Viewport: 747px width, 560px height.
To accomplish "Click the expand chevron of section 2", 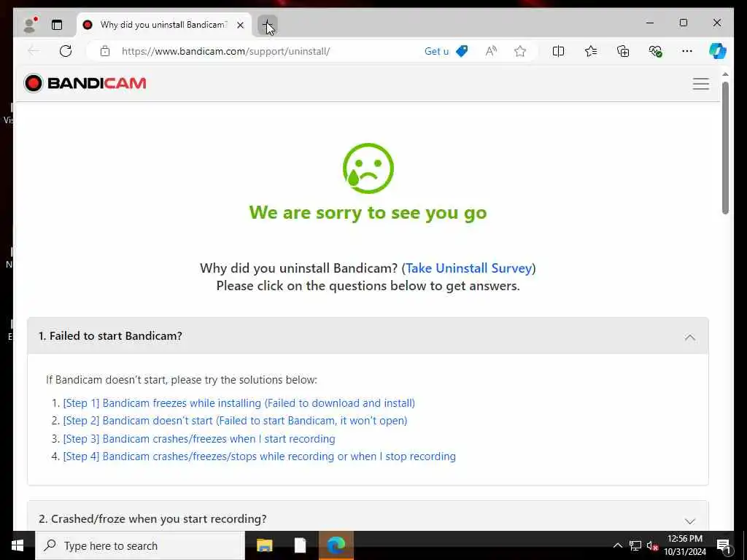I will pyautogui.click(x=690, y=521).
